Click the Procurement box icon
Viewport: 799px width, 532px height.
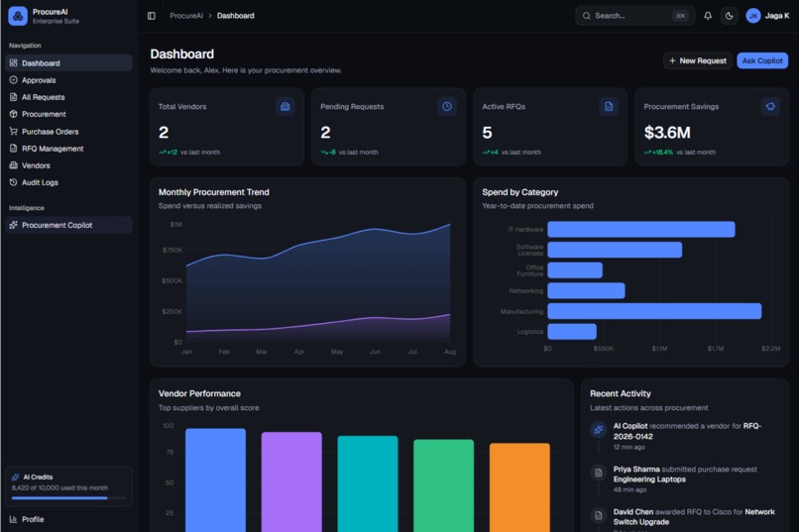click(13, 114)
